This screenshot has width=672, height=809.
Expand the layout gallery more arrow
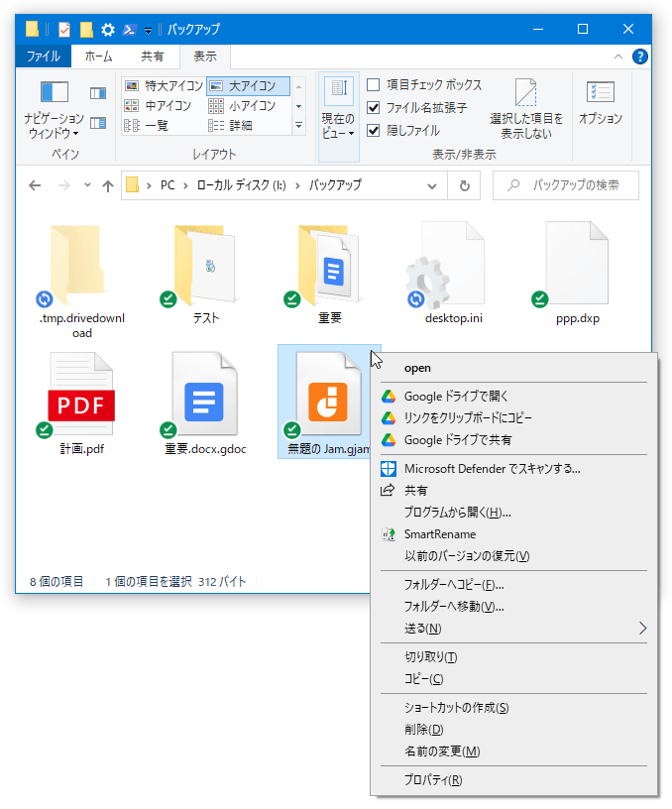click(x=298, y=125)
